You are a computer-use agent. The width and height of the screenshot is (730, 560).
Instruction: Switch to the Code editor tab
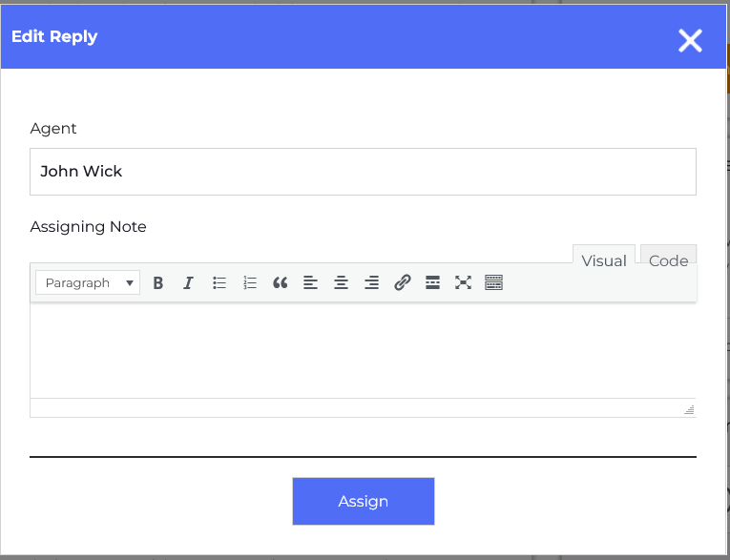pyautogui.click(x=668, y=260)
